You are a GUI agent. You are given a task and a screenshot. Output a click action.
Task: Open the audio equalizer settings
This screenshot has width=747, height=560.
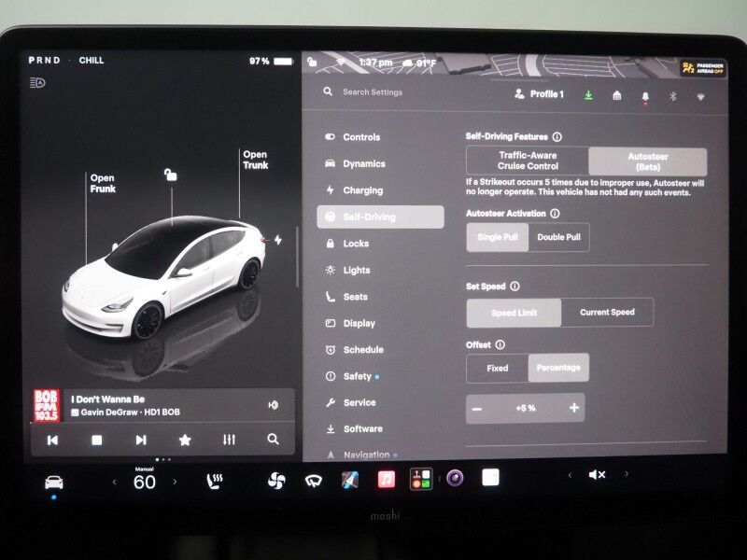click(229, 440)
